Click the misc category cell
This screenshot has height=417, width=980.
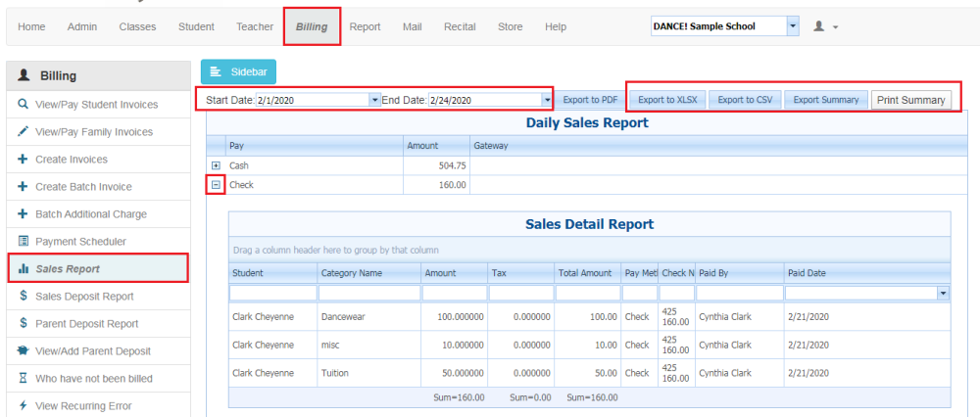369,345
